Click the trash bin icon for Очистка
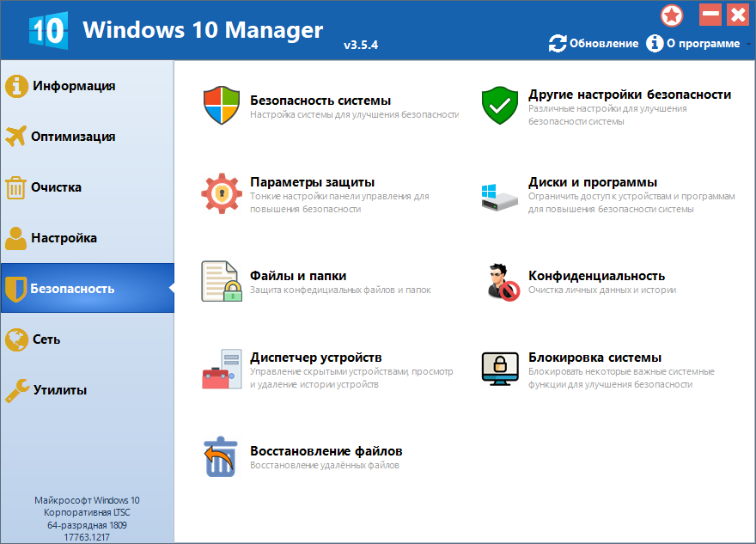Viewport: 756px width, 544px height. pos(15,187)
